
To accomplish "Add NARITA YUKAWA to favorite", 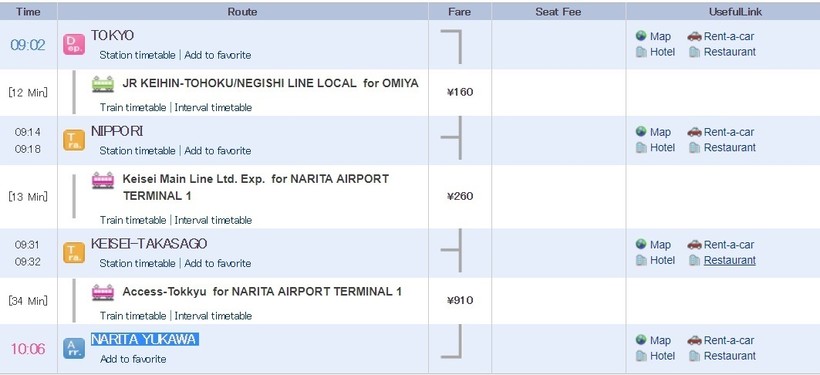I will (133, 359).
